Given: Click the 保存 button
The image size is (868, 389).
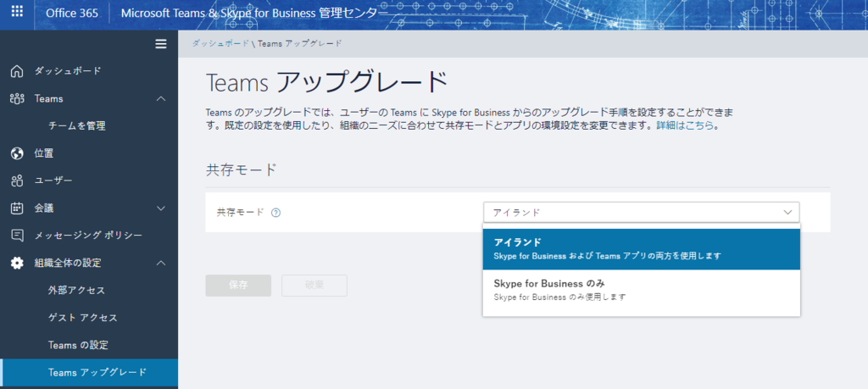Looking at the screenshot, I should 238,286.
